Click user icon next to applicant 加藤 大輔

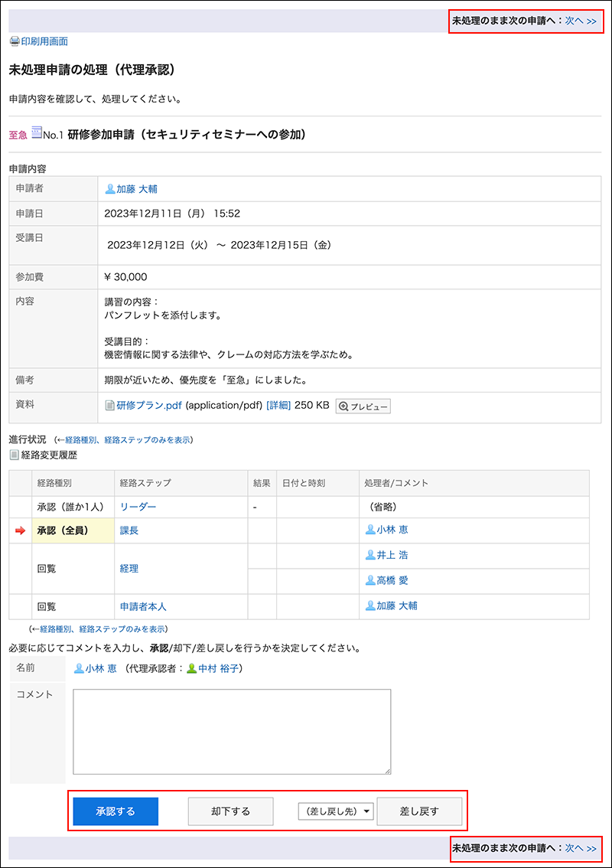tap(109, 189)
